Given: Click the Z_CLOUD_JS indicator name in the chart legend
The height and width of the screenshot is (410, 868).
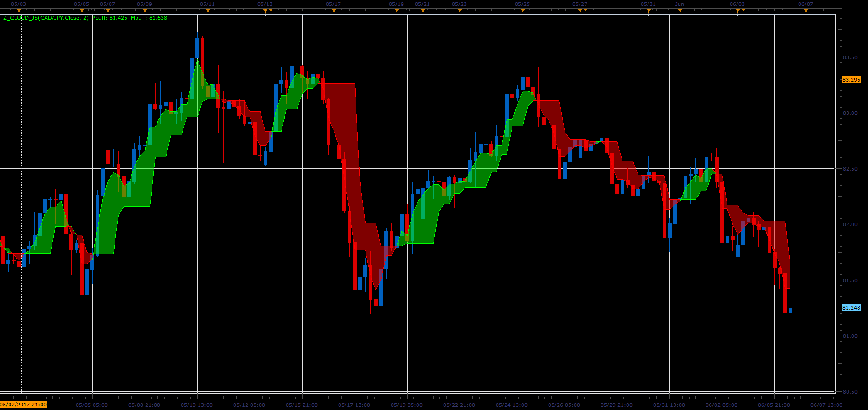Looking at the screenshot, I should click(46, 18).
